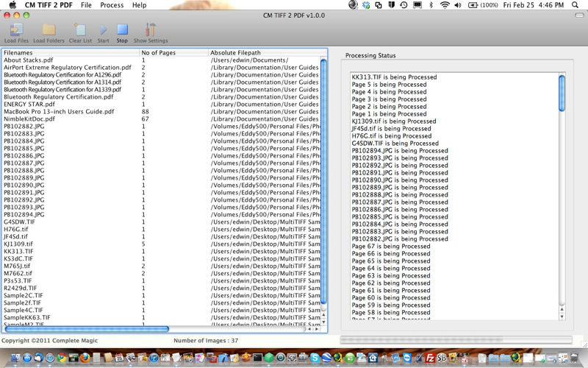588x368 pixels.
Task: Launch FileZilla from the Dock
Action: click(430, 358)
